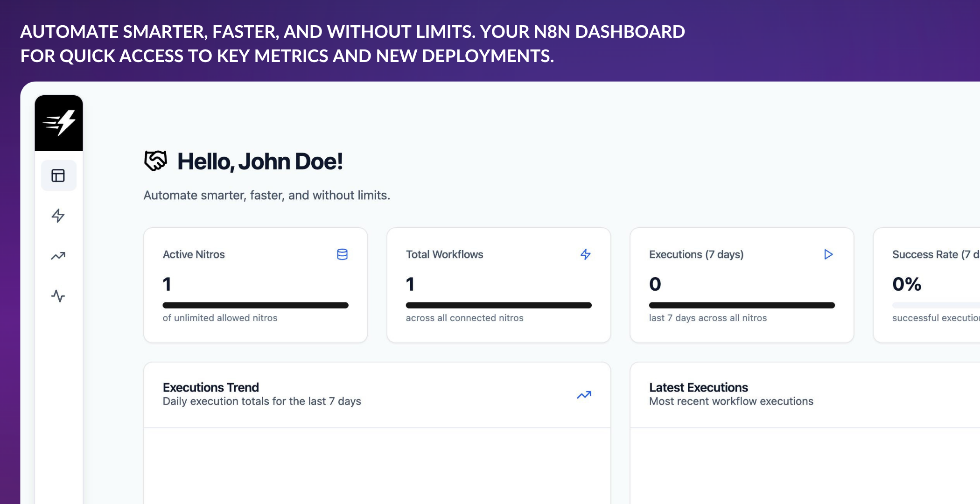Click the bolt icon in Total Workflows
This screenshot has width=980, height=504.
click(x=585, y=254)
